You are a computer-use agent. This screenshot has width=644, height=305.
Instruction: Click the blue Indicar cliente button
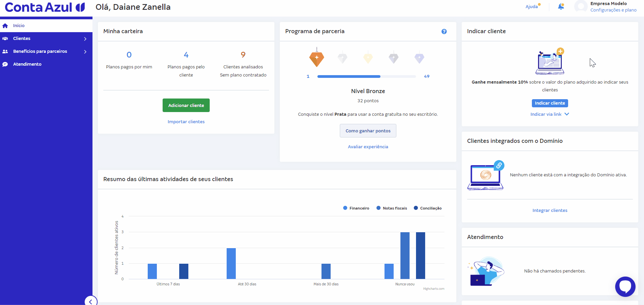tap(550, 103)
